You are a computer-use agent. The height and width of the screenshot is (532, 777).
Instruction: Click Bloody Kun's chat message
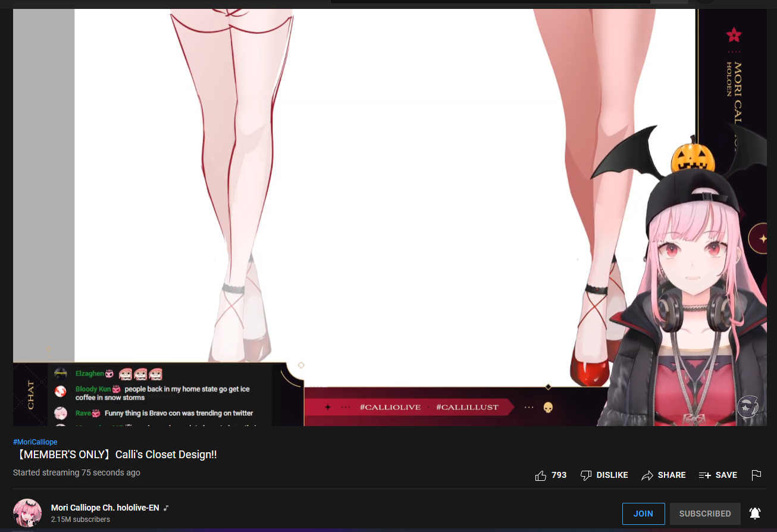click(x=162, y=393)
